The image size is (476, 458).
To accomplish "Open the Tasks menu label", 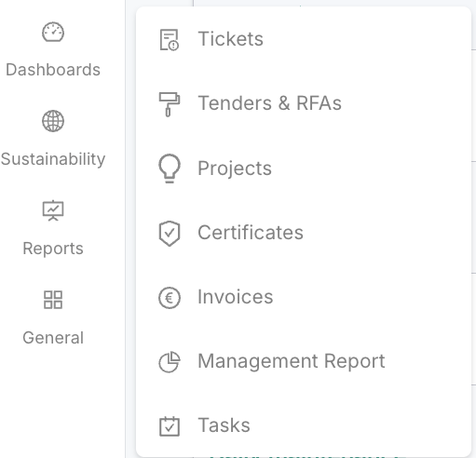I will pos(224,425).
